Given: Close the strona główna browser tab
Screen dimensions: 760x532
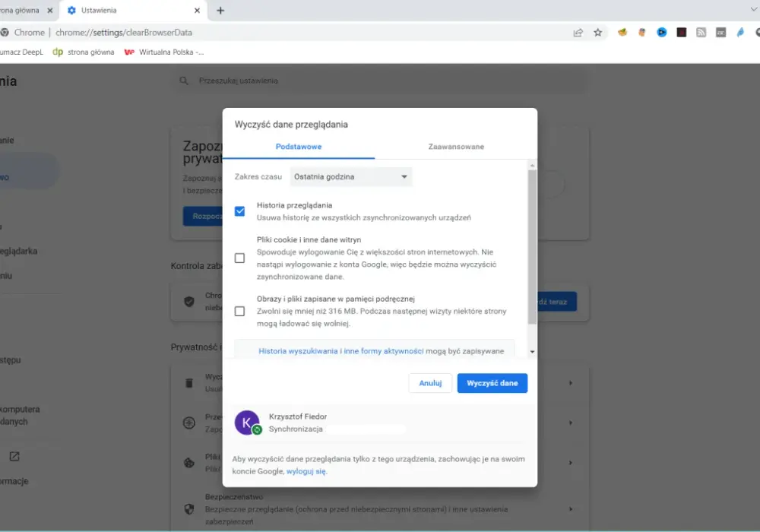Looking at the screenshot, I should (x=50, y=10).
